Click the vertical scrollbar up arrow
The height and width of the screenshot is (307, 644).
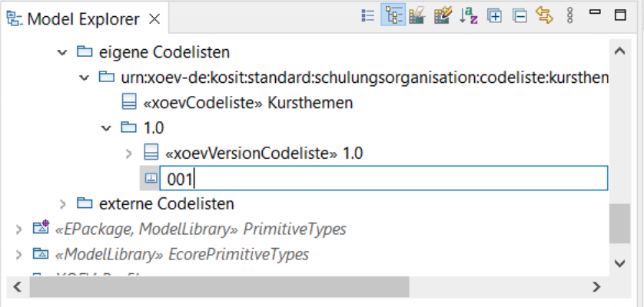[619, 51]
